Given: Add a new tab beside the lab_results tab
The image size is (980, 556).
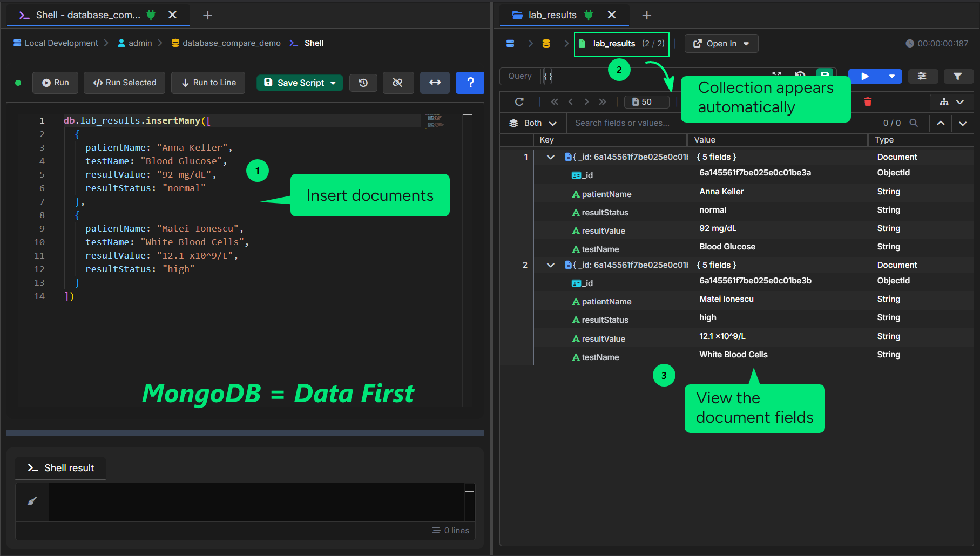Looking at the screenshot, I should coord(646,15).
